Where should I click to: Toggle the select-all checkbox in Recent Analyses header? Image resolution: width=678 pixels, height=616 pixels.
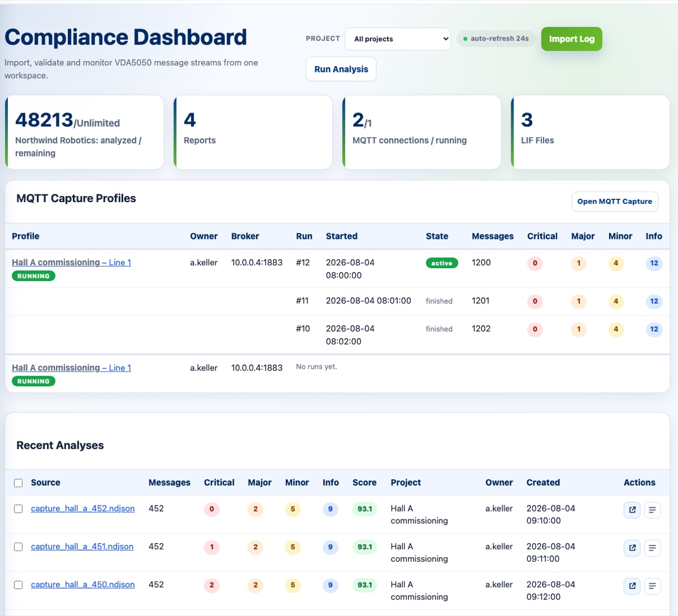(18, 483)
